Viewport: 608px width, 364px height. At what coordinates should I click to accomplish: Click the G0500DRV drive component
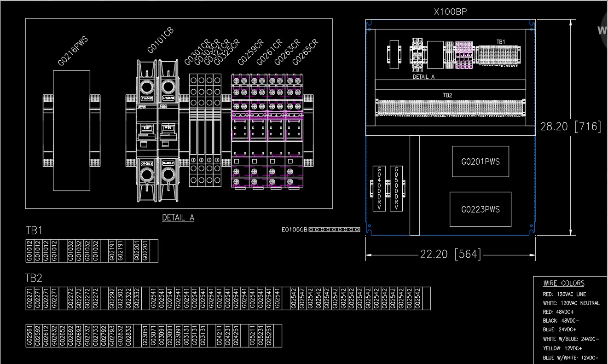tap(396, 188)
